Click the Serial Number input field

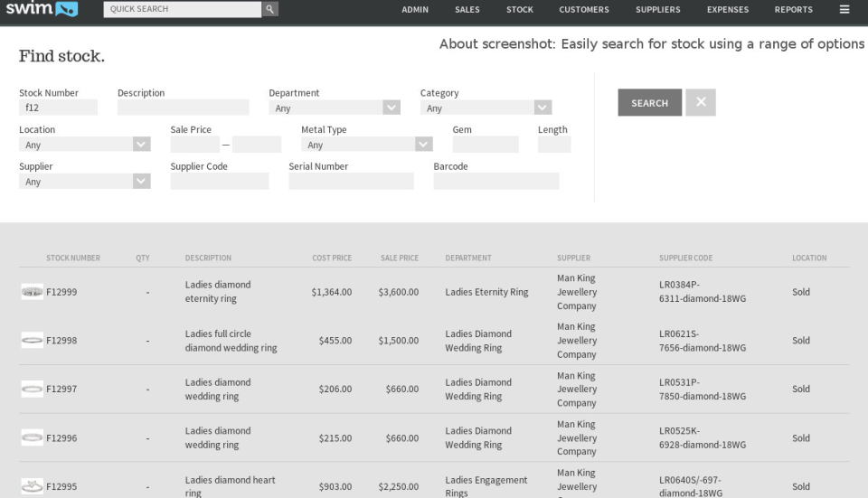click(351, 181)
